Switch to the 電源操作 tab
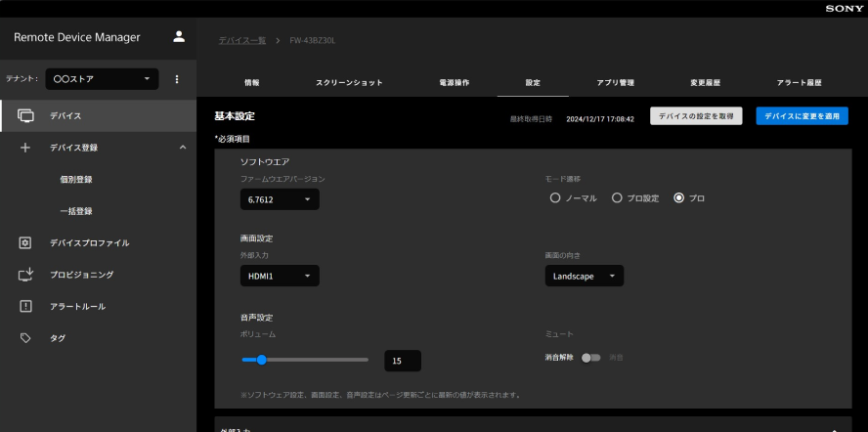The height and width of the screenshot is (432, 868). point(455,83)
